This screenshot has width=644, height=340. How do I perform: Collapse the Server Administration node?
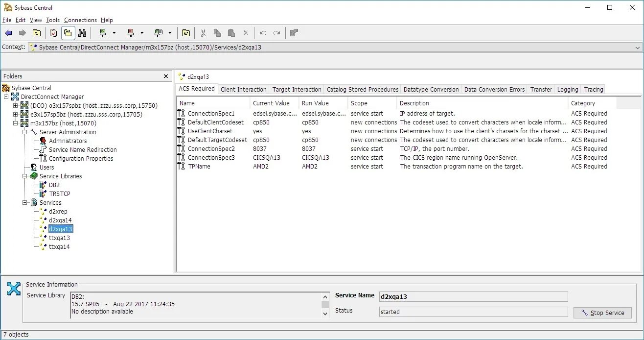coord(25,132)
